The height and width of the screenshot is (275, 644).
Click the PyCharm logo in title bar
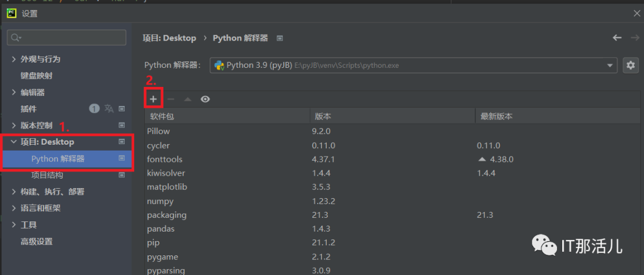[11, 13]
